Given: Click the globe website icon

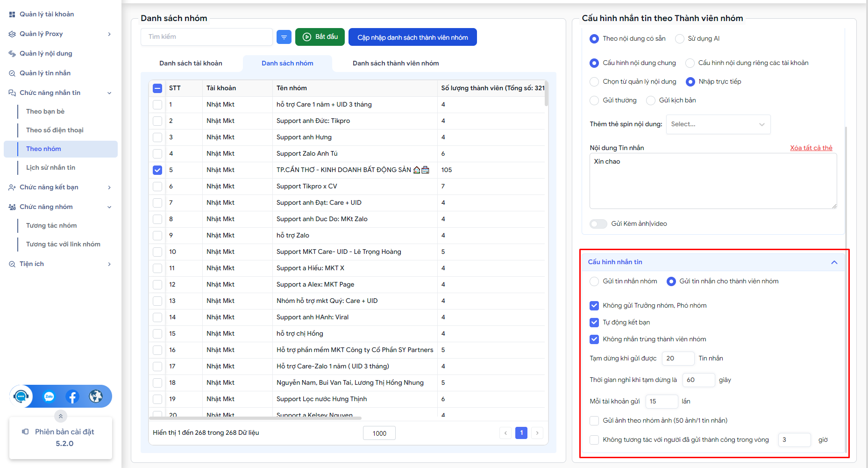Looking at the screenshot, I should (96, 396).
